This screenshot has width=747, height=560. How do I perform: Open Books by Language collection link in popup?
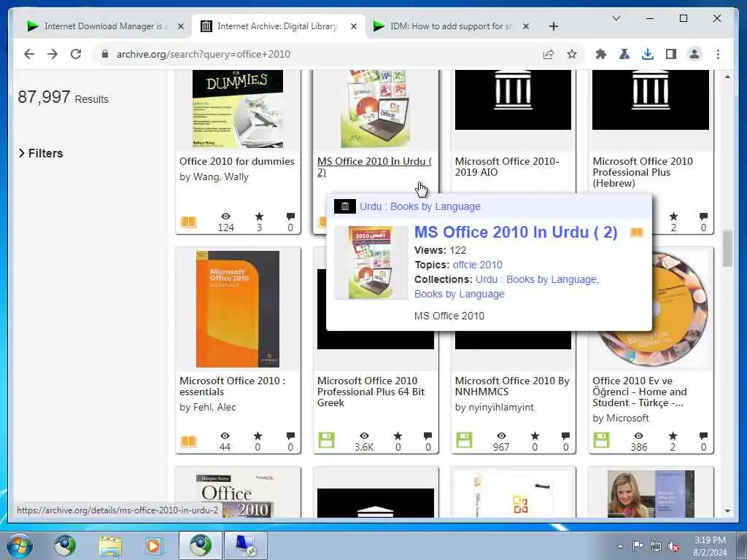coord(459,295)
